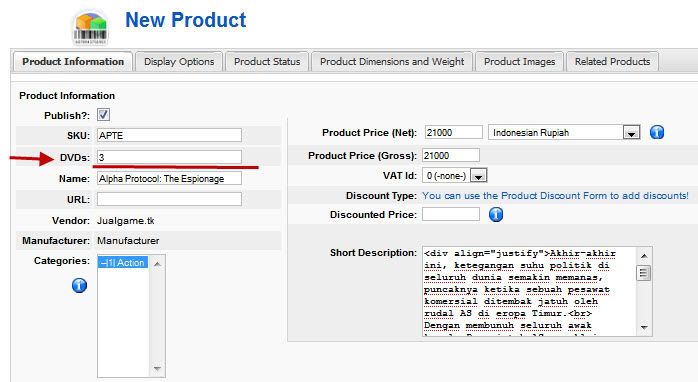Open the Product Status tab
The height and width of the screenshot is (382, 698).
point(267,61)
